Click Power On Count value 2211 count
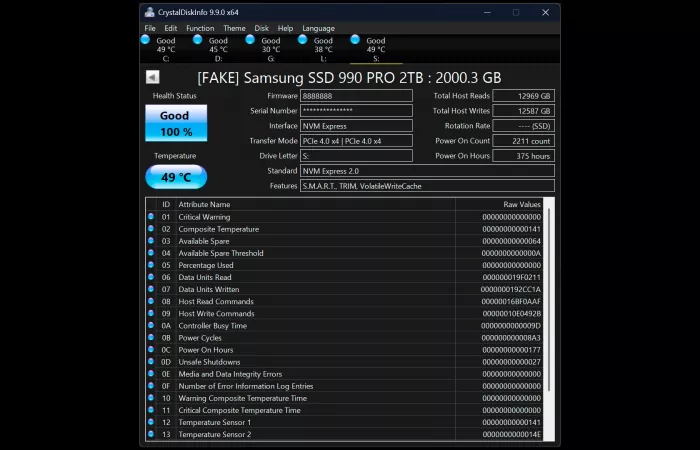The width and height of the screenshot is (700, 450). pyautogui.click(x=524, y=141)
